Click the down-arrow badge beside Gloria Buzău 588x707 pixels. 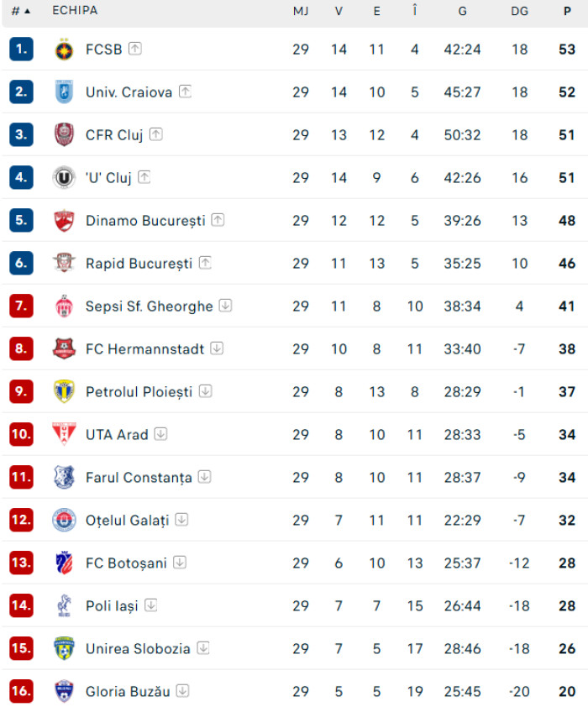tap(182, 691)
